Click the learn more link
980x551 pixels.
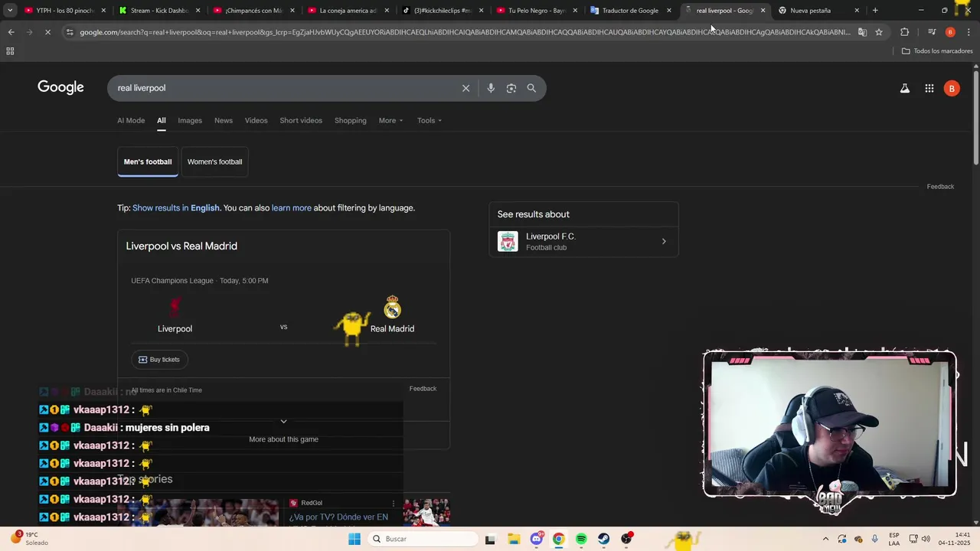[x=291, y=208]
